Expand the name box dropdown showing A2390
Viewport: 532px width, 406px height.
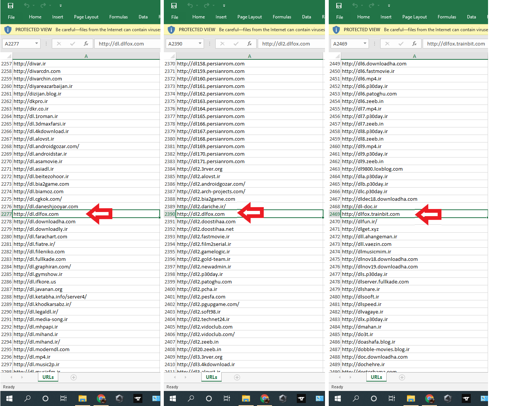coord(200,44)
